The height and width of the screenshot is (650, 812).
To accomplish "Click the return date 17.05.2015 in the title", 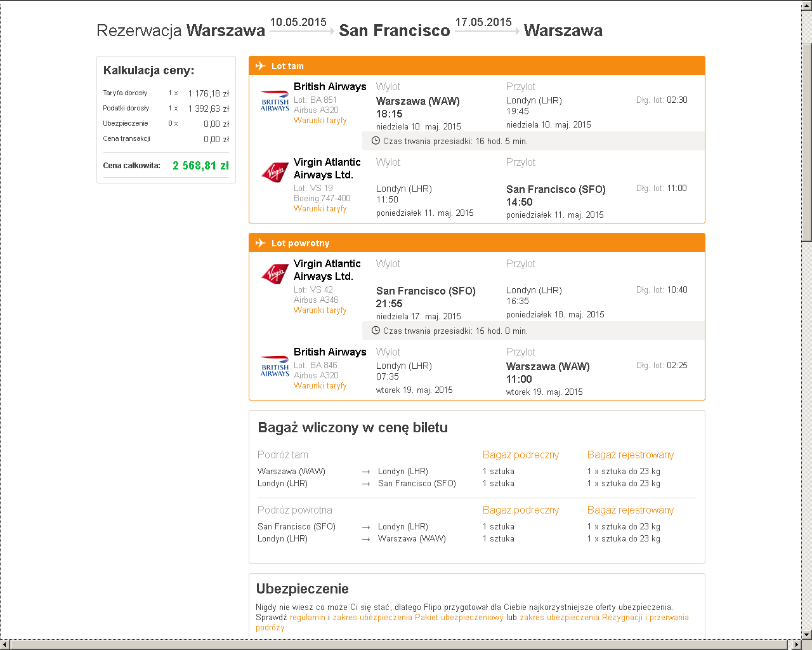I will [483, 22].
